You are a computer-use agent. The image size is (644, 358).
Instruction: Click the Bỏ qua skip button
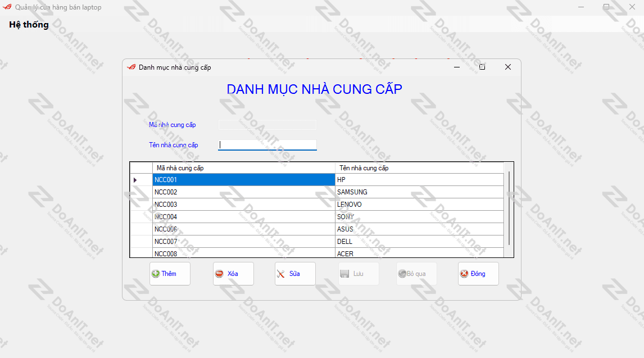416,274
